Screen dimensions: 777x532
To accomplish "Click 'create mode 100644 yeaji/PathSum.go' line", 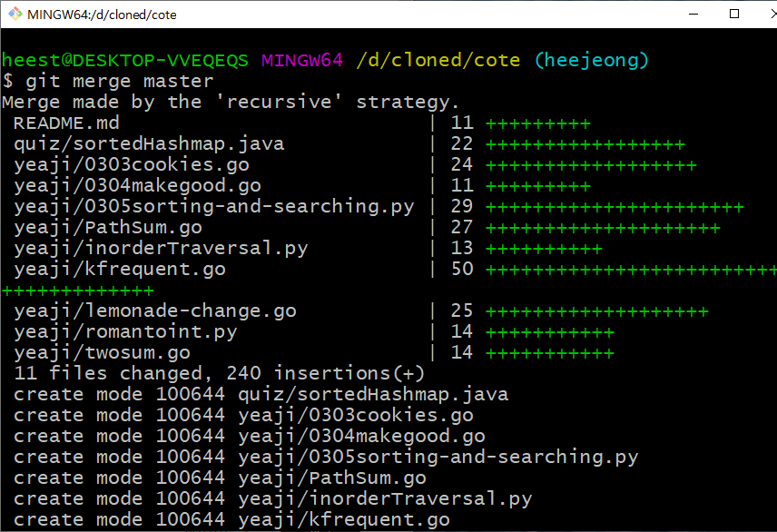I will point(220,478).
